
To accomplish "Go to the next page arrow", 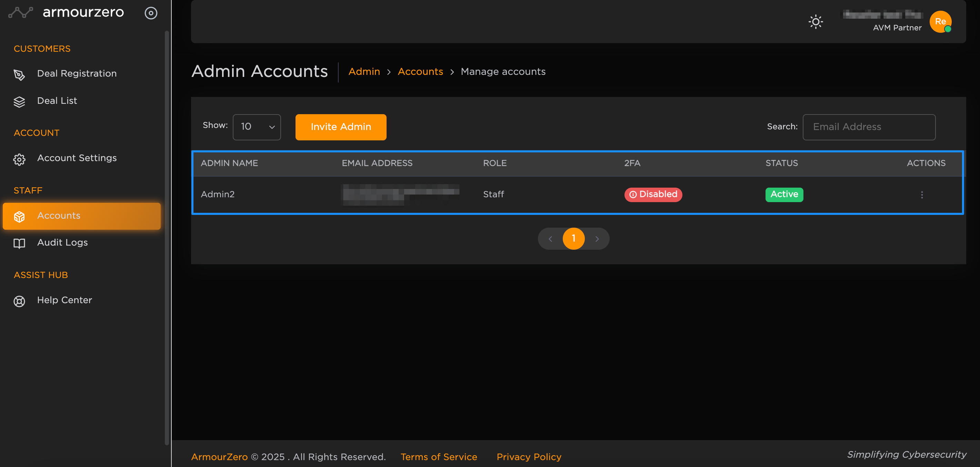I will pyautogui.click(x=597, y=239).
